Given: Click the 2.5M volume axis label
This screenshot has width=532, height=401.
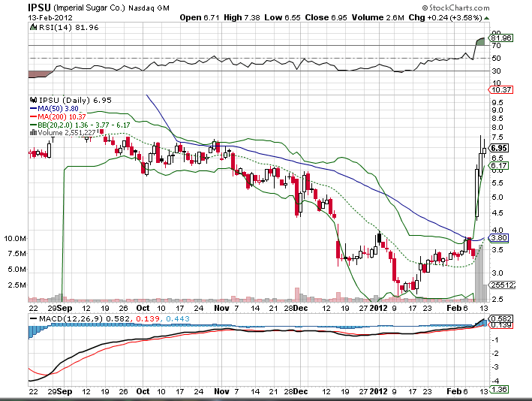Looking at the screenshot, I should 17,285.
